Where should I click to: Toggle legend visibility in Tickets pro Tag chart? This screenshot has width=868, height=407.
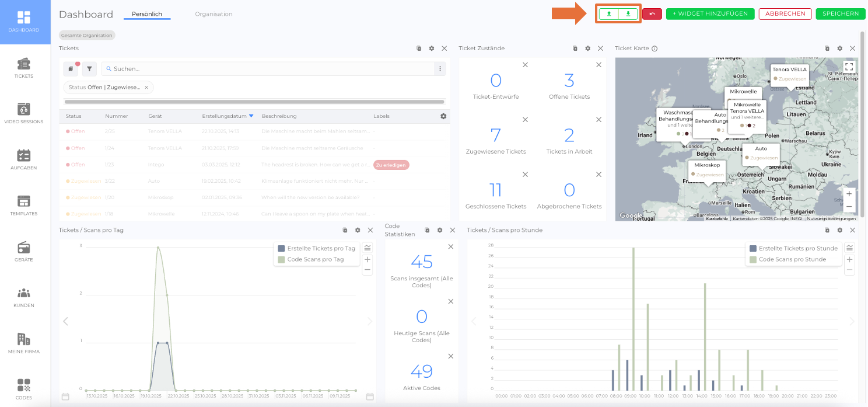[x=367, y=248]
